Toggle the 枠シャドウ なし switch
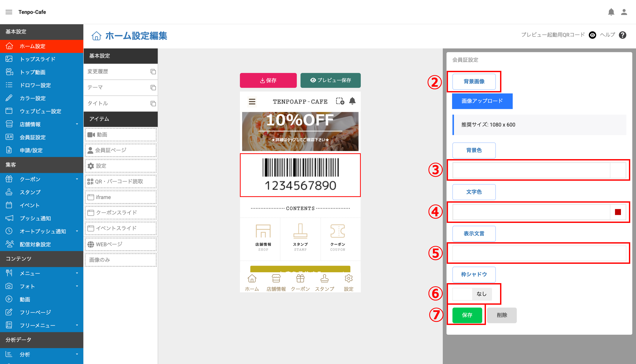 472,294
